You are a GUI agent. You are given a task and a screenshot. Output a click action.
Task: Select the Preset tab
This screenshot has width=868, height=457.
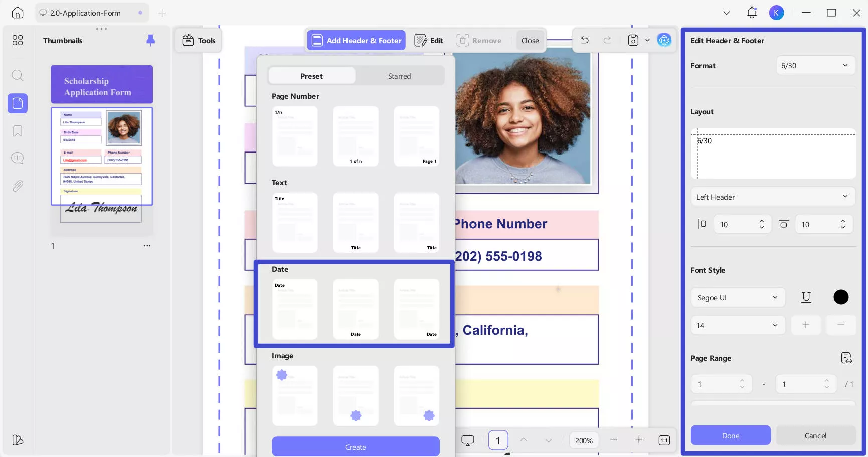pos(311,76)
